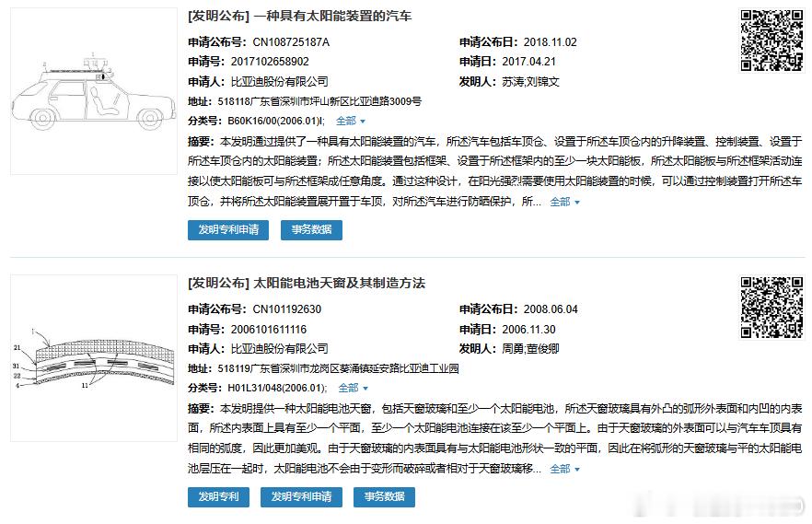The width and height of the screenshot is (812, 524).
Task: Select address 518118广东省深圳市坪山新区比亚迪路3009号
Action: click(x=319, y=101)
